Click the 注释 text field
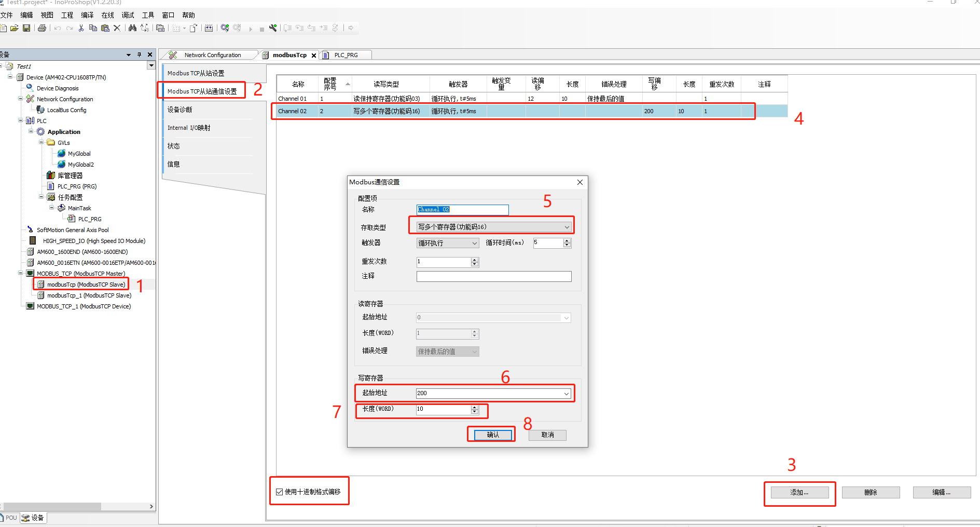Screen dimensions: 980x527 tap(494, 276)
